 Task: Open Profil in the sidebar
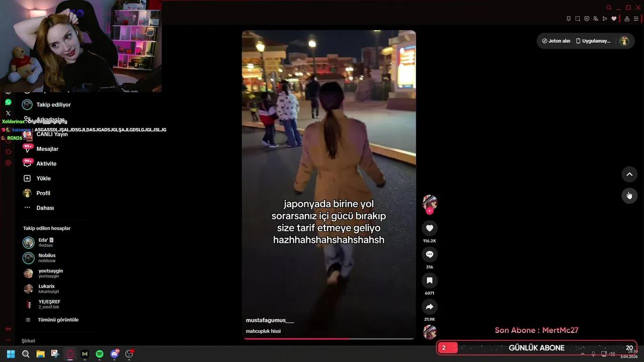point(36,193)
